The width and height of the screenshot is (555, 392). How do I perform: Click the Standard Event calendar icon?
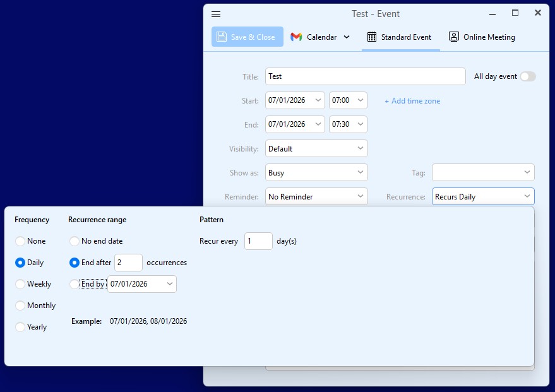[x=372, y=37]
